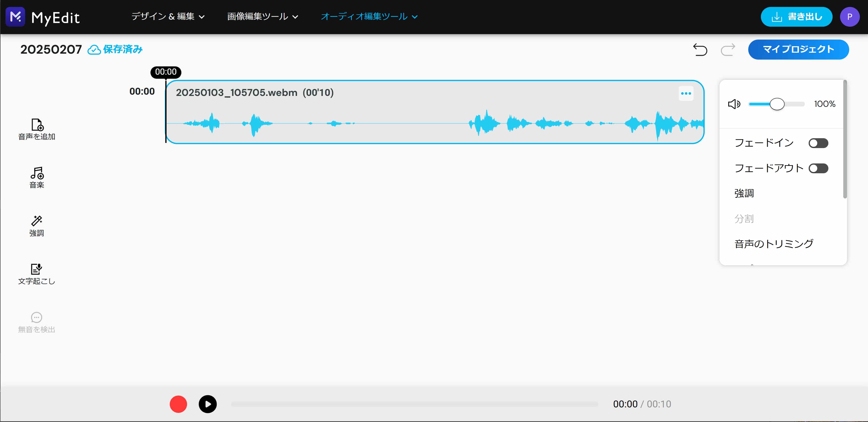Image resolution: width=868 pixels, height=422 pixels.
Task: Click the 書き出し export button
Action: [796, 17]
